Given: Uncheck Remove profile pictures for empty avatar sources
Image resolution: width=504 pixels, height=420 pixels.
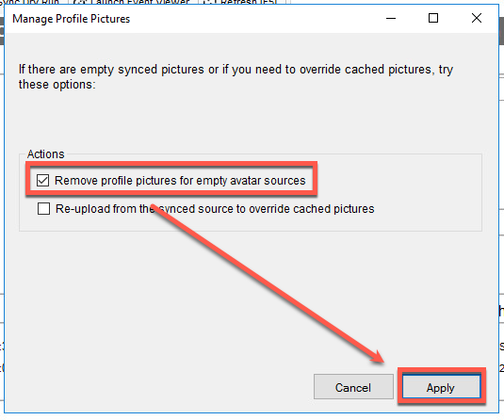Looking at the screenshot, I should (x=42, y=180).
